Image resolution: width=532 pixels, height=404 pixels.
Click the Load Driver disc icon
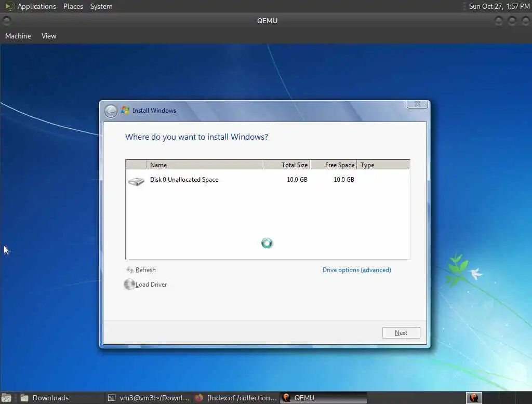129,284
